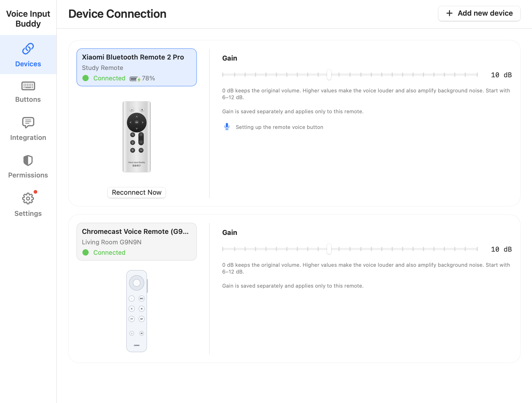Screen dimensions: 532x403
Task: Open the Integration speech bubble icon
Action: (28, 123)
